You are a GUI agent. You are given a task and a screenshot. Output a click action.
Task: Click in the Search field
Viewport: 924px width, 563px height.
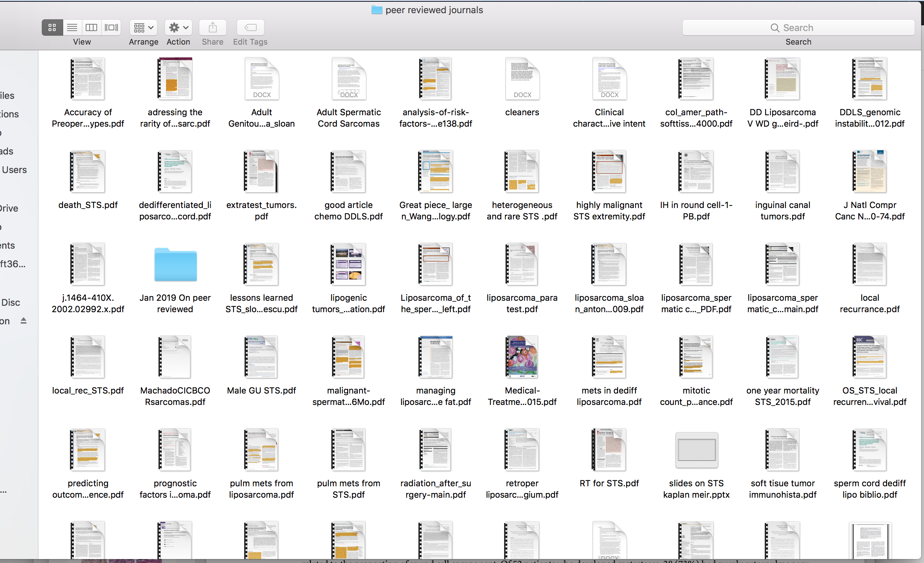pos(798,28)
